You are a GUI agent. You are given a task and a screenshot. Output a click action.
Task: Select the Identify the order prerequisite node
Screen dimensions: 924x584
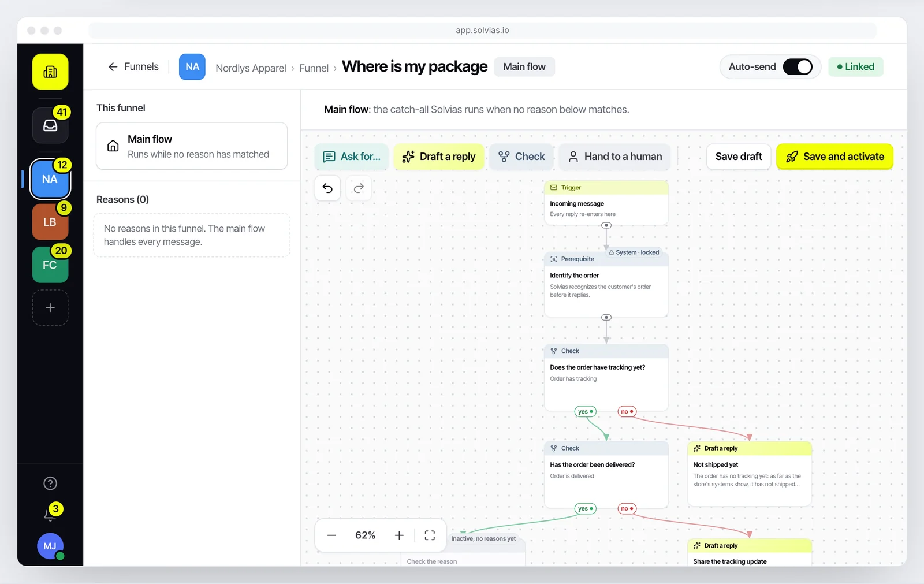coord(606,284)
